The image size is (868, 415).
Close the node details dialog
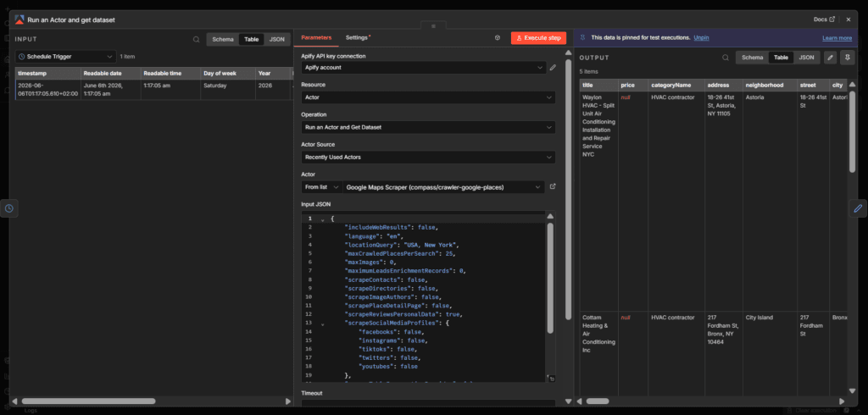pyautogui.click(x=849, y=19)
